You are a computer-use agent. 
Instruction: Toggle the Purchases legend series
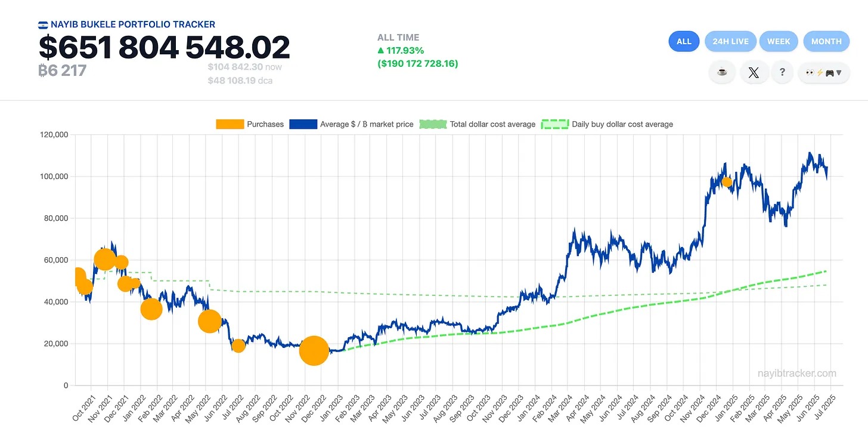click(250, 124)
